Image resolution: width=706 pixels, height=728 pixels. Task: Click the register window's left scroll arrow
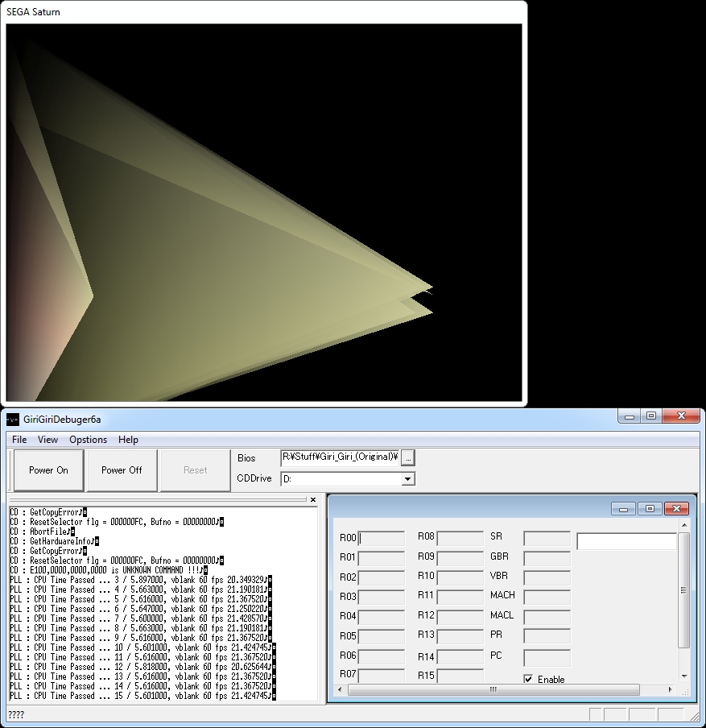point(340,690)
